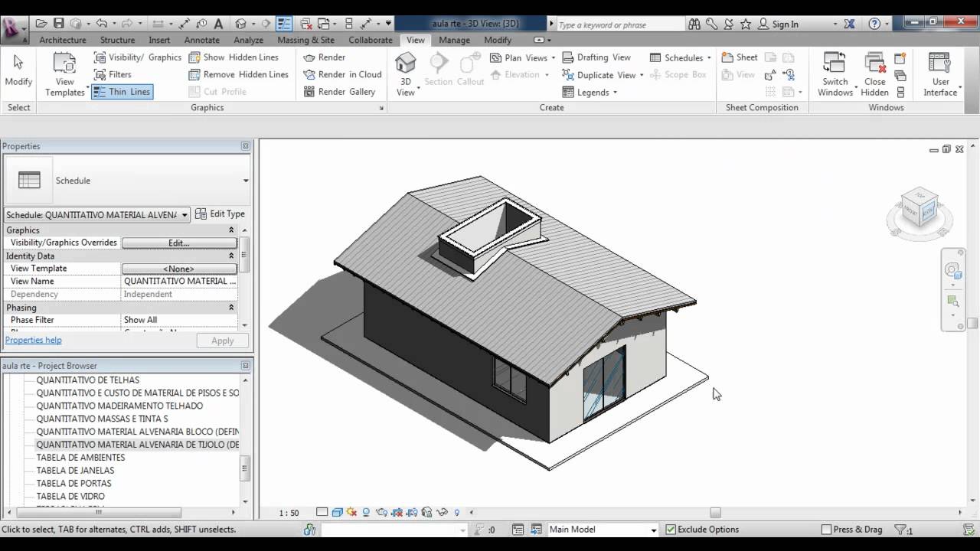Click the Help question mark icon

tap(874, 24)
